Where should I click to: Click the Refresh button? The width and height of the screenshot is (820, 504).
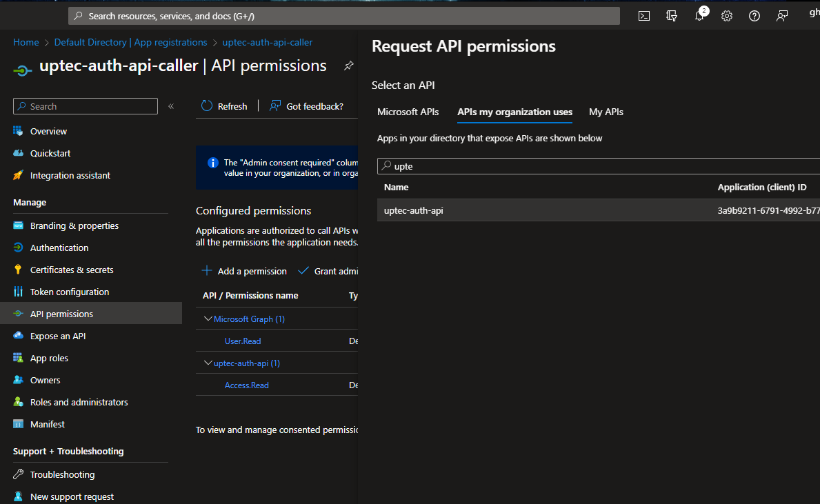(x=224, y=106)
